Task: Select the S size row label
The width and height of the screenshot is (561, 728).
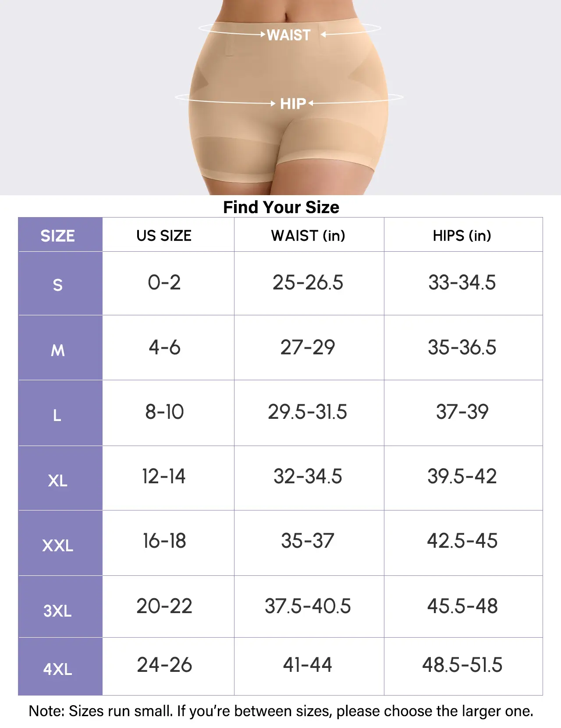Action: pos(58,285)
